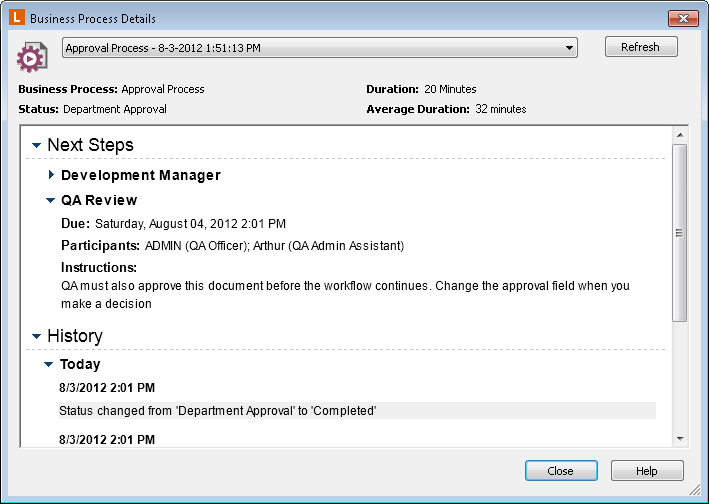
Task: Click the QA Review participants line
Action: point(232,245)
